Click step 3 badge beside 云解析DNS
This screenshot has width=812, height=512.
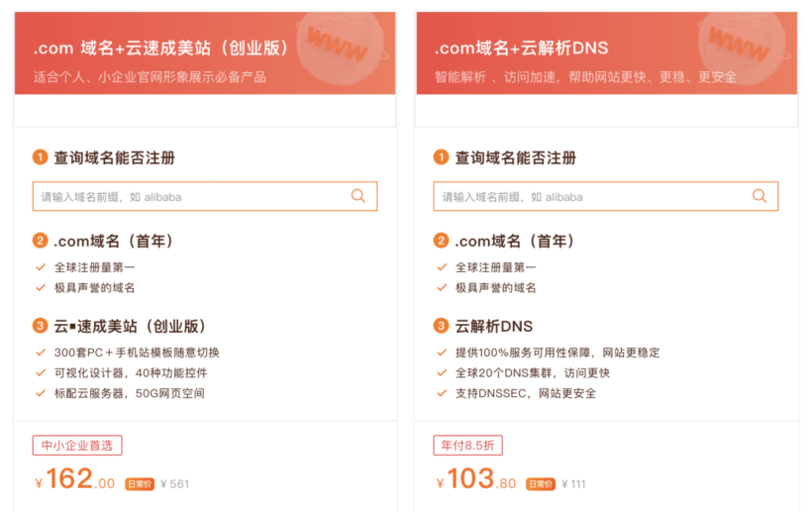[x=442, y=326]
